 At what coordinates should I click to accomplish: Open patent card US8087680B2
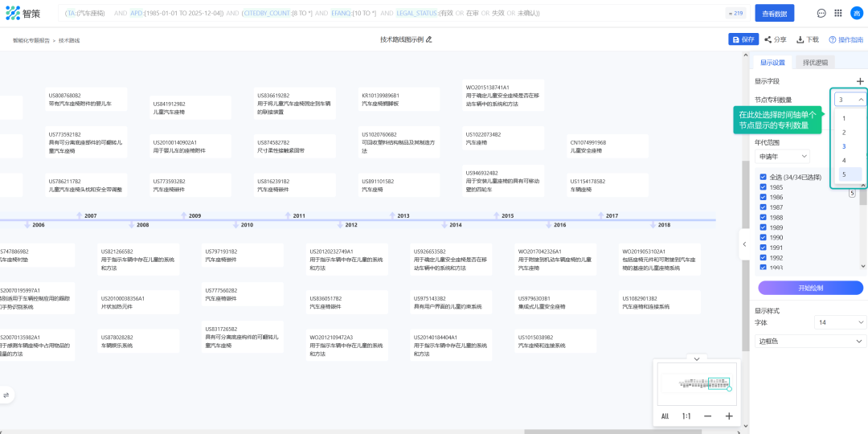(86, 100)
